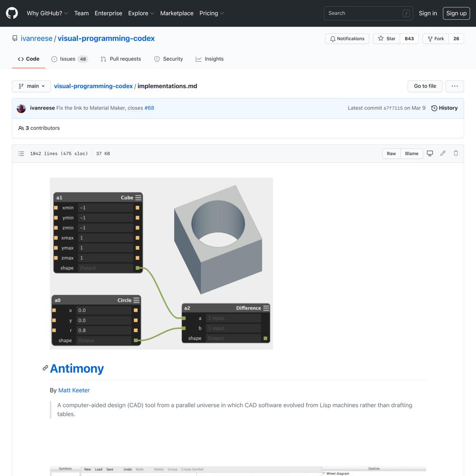Image resolution: width=476 pixels, height=476 pixels.
Task: Open the GitHub homepage logo
Action: pyautogui.click(x=12, y=13)
